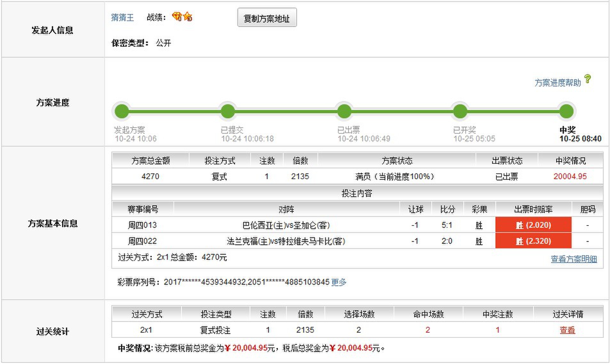Open the 方案进度帮助 link

click(558, 83)
